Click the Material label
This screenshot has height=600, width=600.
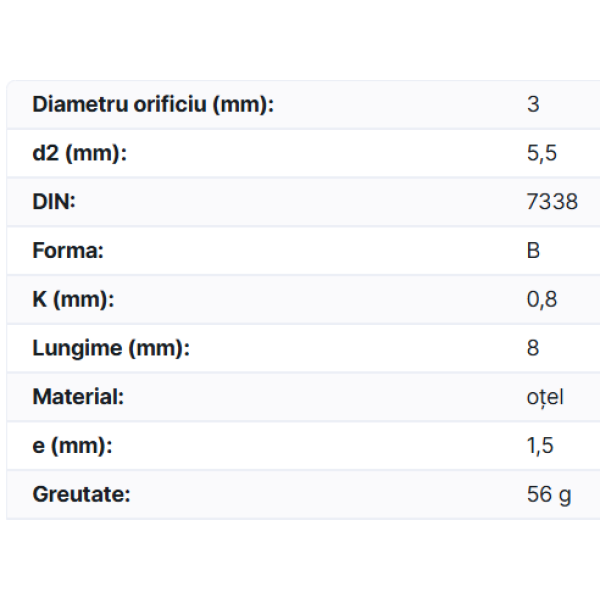coord(78,396)
